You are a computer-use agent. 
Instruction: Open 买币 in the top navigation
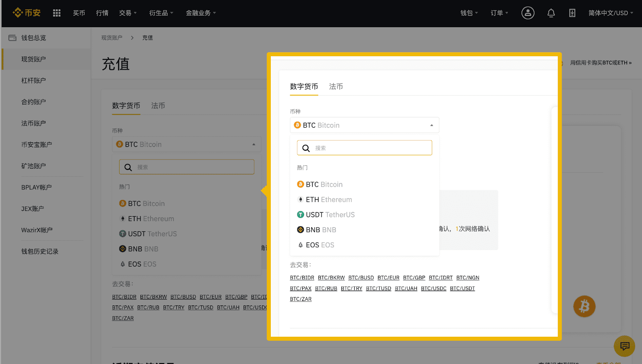[x=79, y=13]
